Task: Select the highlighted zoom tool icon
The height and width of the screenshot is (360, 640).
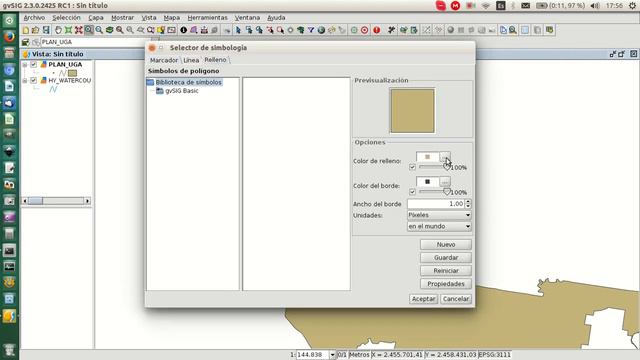Action: point(89,30)
